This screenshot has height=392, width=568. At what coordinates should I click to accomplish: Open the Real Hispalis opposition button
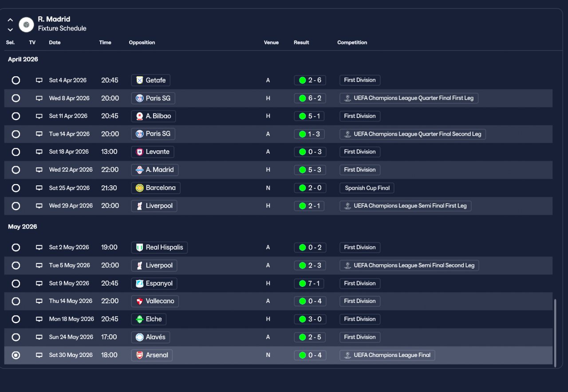point(159,247)
